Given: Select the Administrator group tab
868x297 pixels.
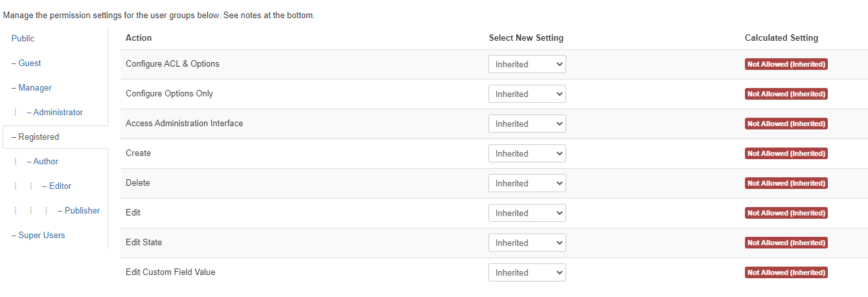Looking at the screenshot, I should 58,113.
